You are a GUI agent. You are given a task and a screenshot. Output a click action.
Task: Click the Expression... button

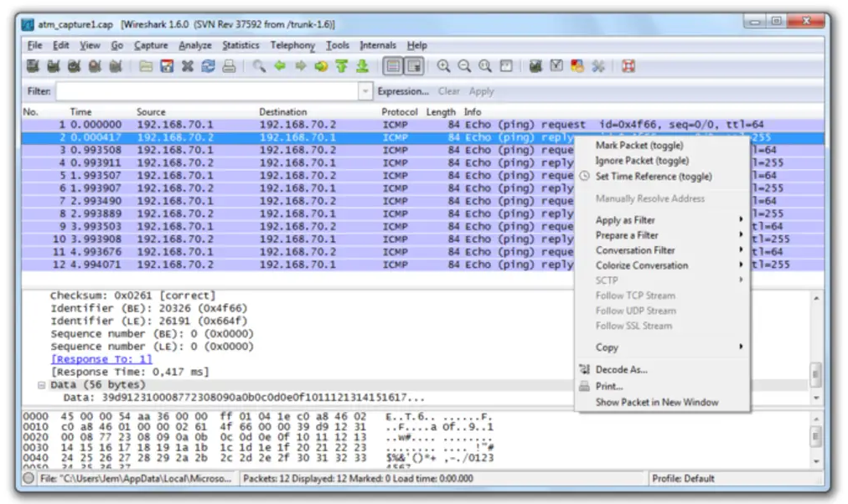[403, 91]
